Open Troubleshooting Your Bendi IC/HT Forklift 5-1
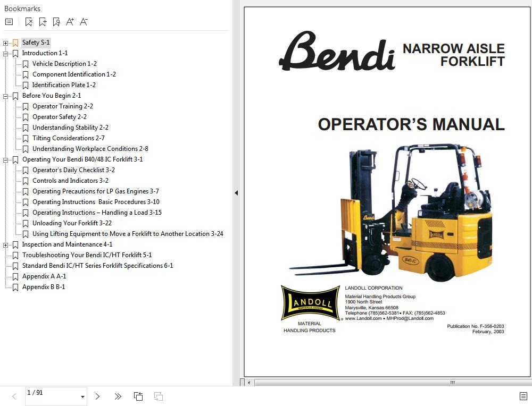This screenshot has width=532, height=406. coord(87,255)
